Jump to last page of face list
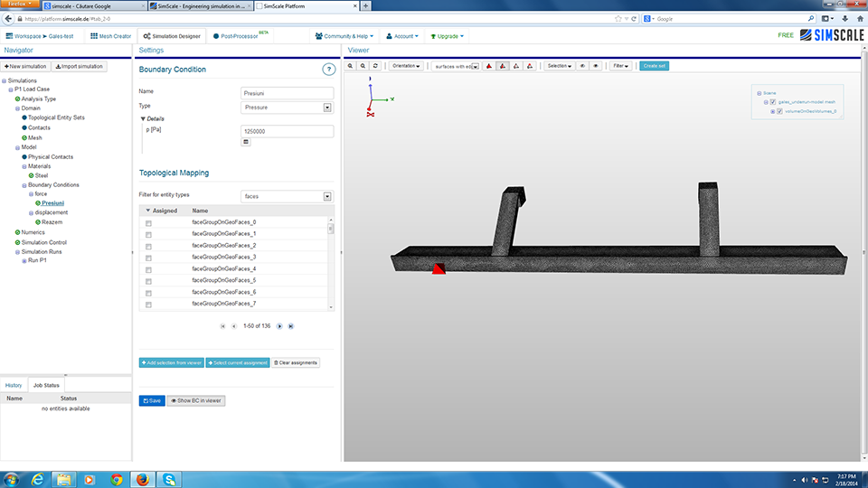868x488 pixels. tap(290, 326)
